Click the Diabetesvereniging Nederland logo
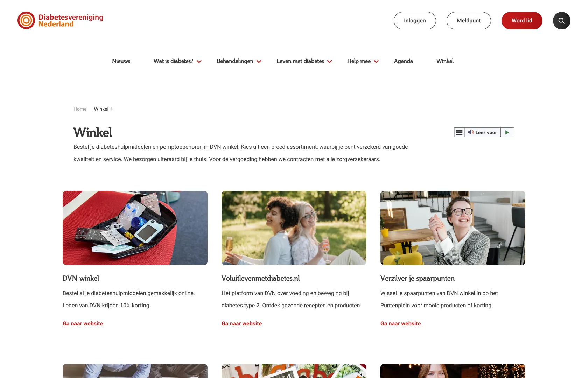Screen dimensions: 588x378 60,20
